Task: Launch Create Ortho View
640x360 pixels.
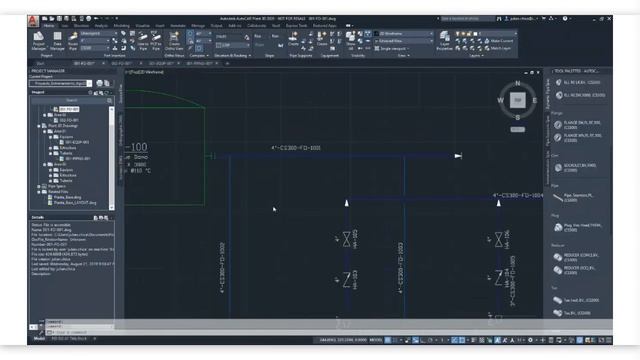Action: [x=174, y=41]
